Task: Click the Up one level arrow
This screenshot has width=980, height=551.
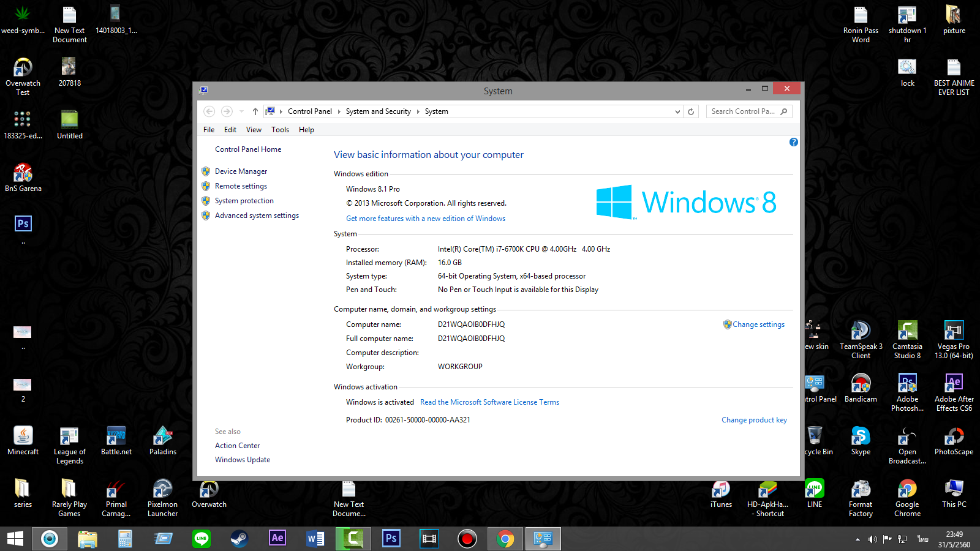Action: click(255, 111)
